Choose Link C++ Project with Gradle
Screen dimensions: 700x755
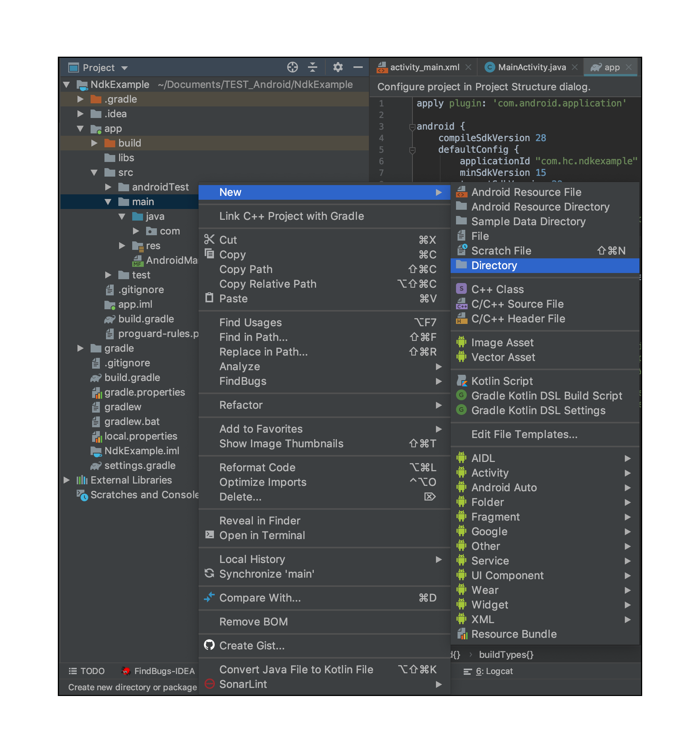click(324, 216)
